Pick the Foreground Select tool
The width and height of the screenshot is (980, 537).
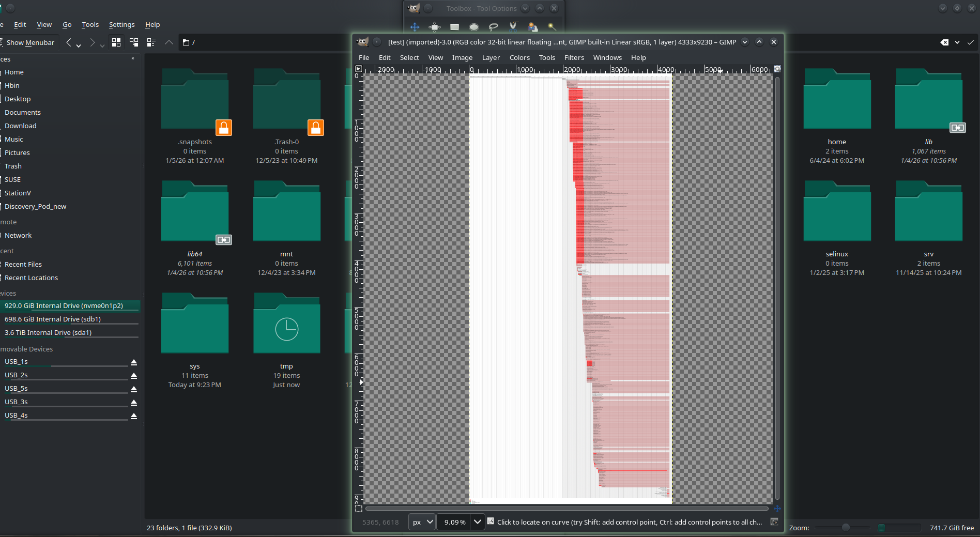pyautogui.click(x=532, y=27)
